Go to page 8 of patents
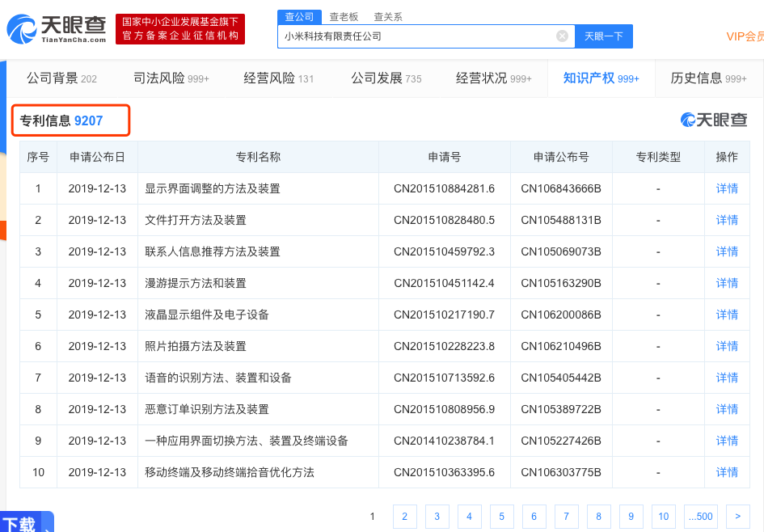This screenshot has width=764, height=532. [x=599, y=517]
